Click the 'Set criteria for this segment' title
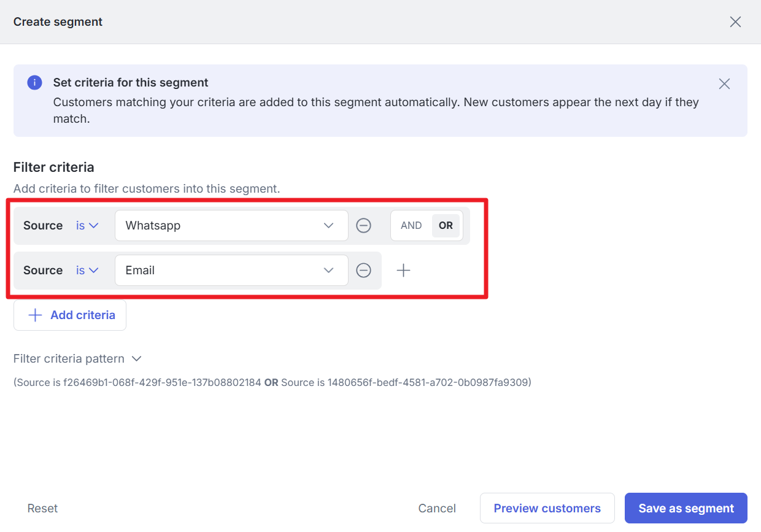The width and height of the screenshot is (761, 532). click(x=131, y=82)
